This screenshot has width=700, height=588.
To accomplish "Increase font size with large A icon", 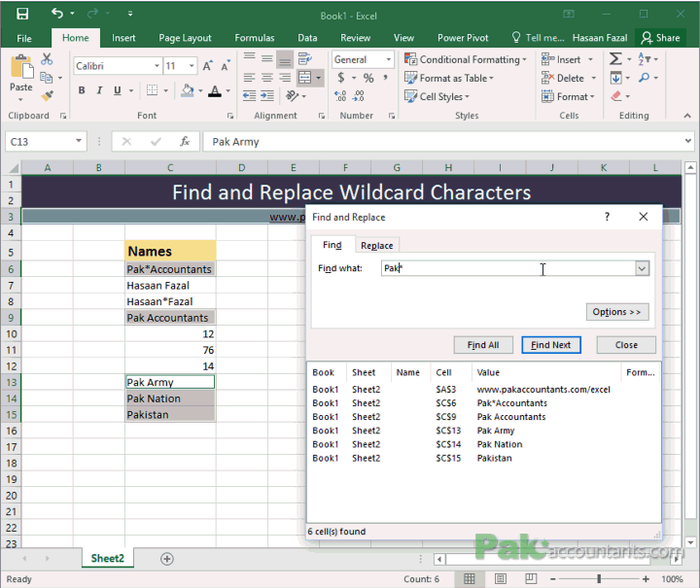I will [208, 66].
